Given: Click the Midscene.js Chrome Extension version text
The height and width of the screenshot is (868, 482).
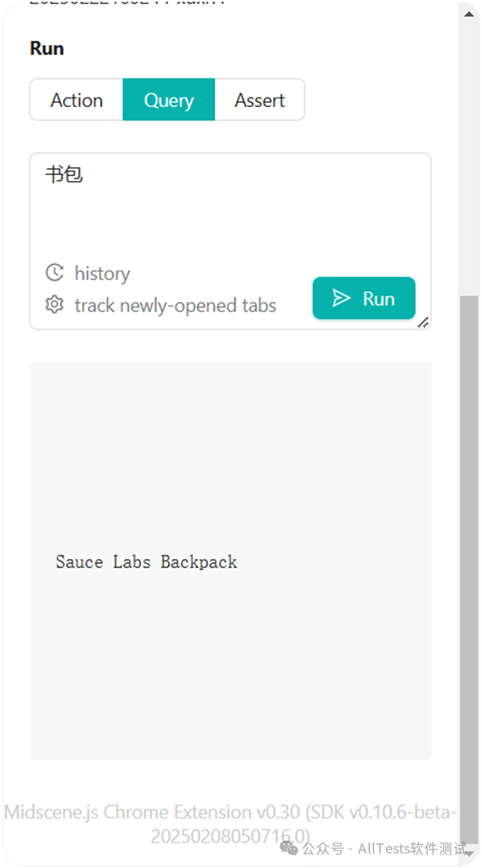Looking at the screenshot, I should click(230, 823).
